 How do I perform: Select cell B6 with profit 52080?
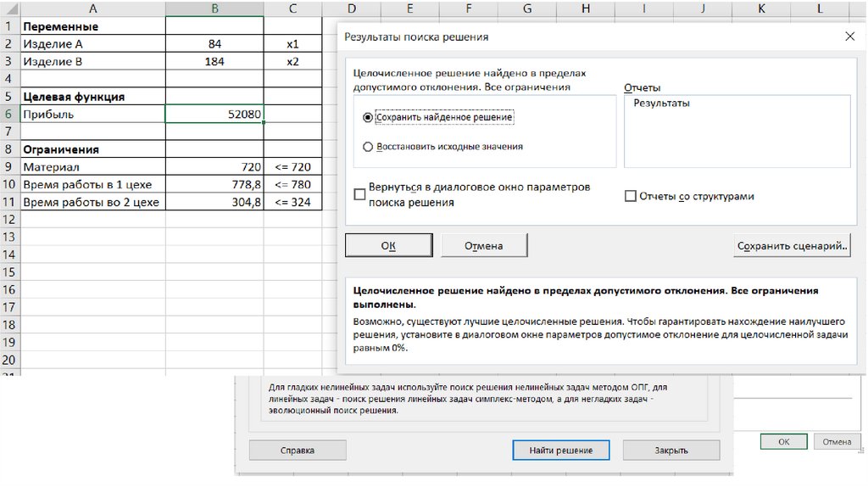214,115
